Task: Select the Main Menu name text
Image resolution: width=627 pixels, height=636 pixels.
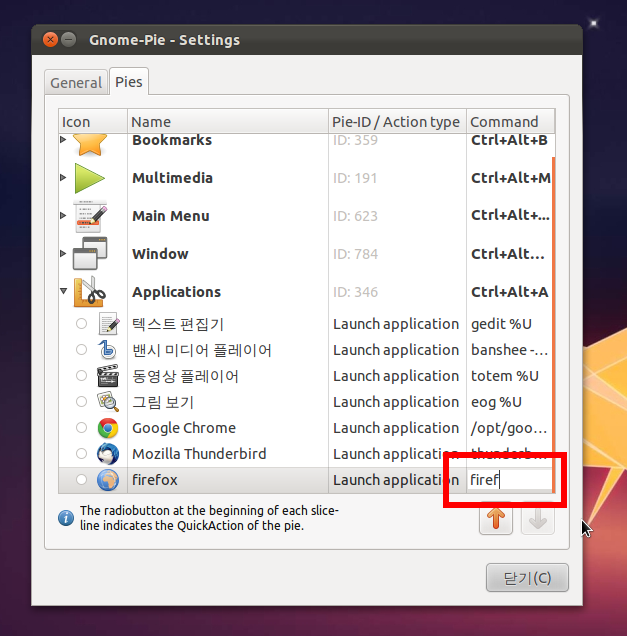Action: tap(171, 216)
